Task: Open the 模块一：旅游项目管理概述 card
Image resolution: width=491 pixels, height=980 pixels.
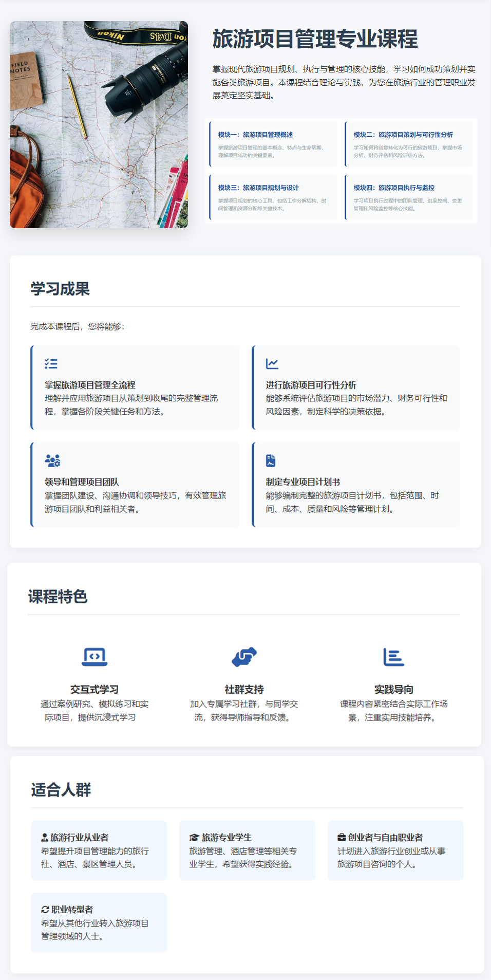Action: pos(273,144)
